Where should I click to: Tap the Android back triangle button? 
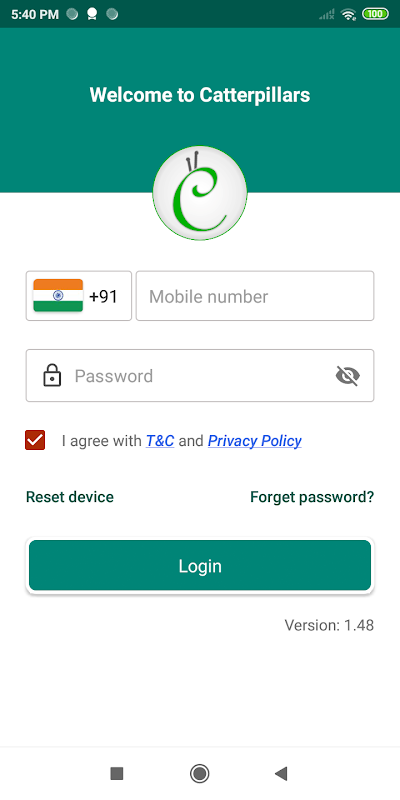[x=281, y=773]
